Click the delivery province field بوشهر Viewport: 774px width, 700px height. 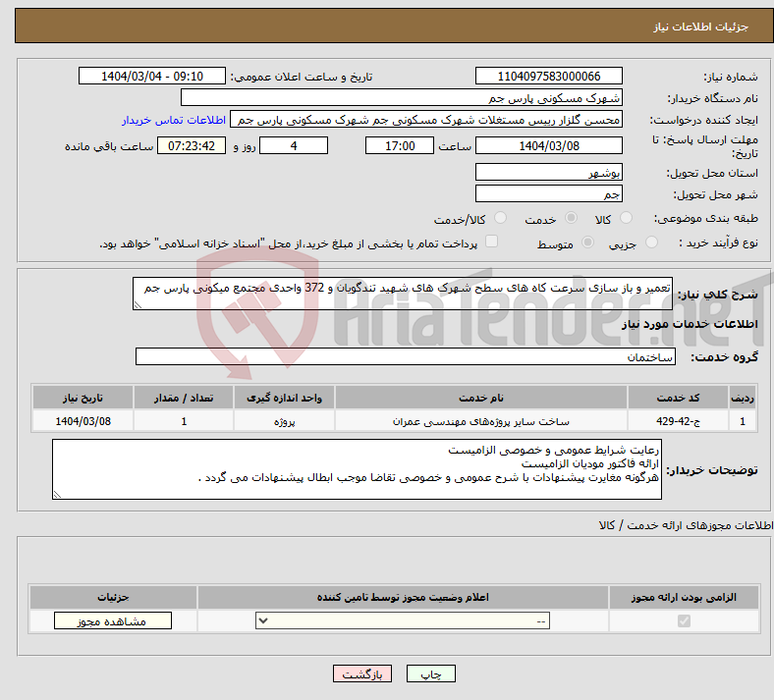point(548,172)
